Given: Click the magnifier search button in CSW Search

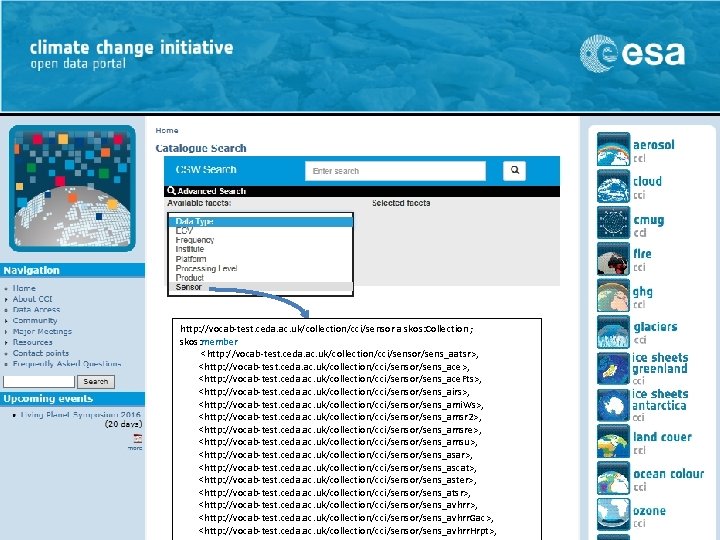Looking at the screenshot, I should 514,170.
